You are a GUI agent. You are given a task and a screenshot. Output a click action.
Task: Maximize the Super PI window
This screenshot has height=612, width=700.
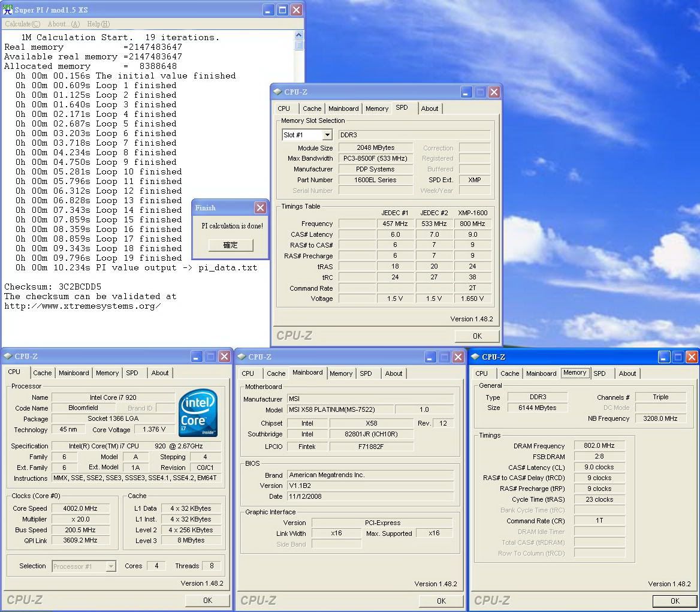pos(282,10)
